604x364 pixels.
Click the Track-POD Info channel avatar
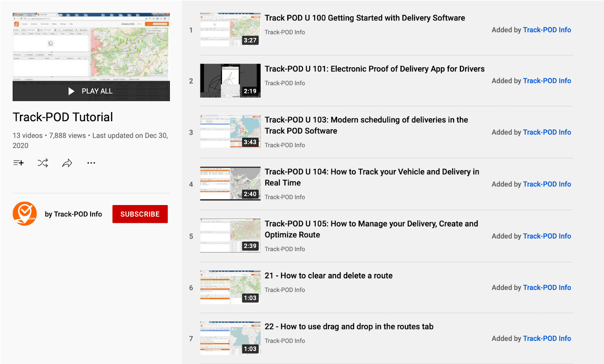click(25, 214)
